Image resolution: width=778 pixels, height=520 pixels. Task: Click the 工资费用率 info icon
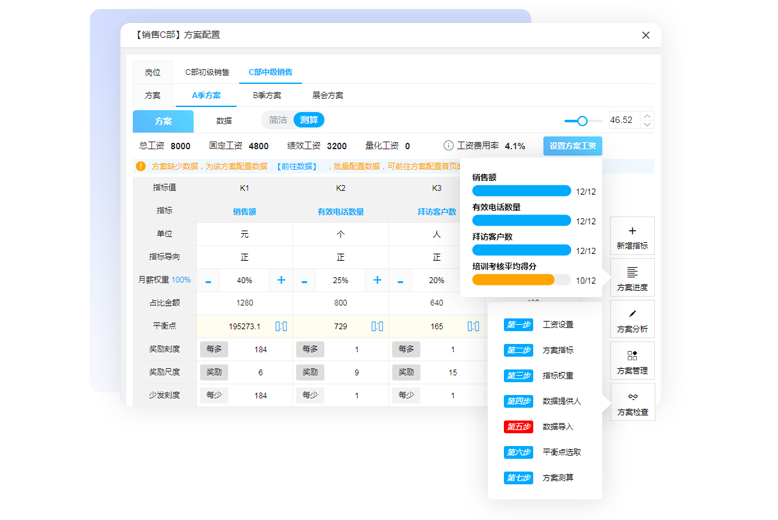448,145
